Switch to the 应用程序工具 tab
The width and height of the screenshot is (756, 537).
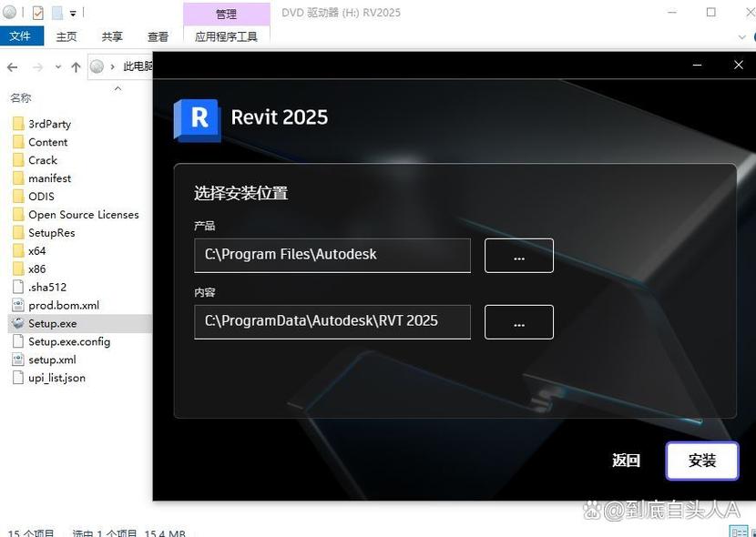226,36
